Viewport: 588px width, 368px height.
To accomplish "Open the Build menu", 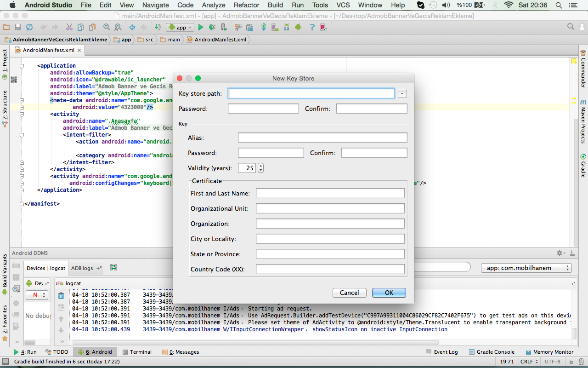I will point(275,5).
